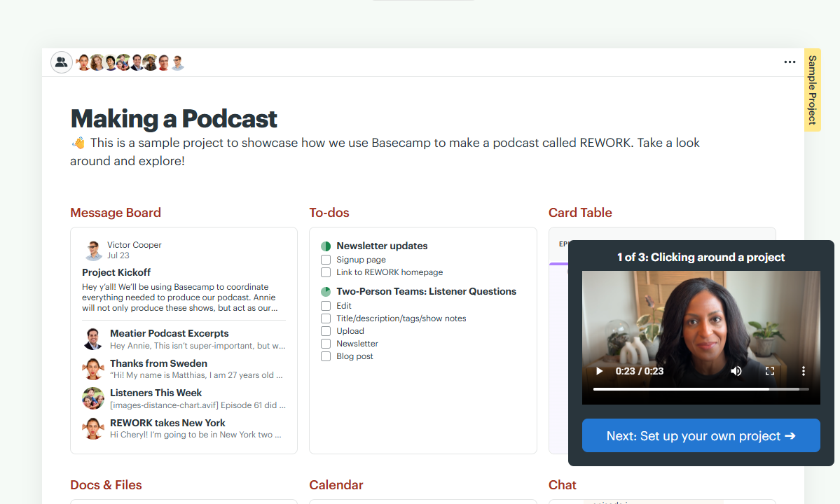Click the Sample Project side tab
840x504 pixels.
812,90
